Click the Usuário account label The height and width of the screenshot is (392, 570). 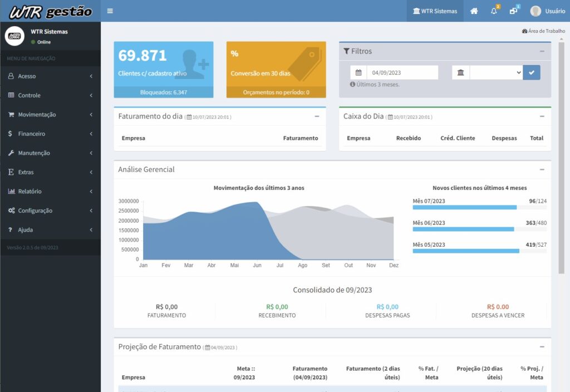pyautogui.click(x=555, y=11)
